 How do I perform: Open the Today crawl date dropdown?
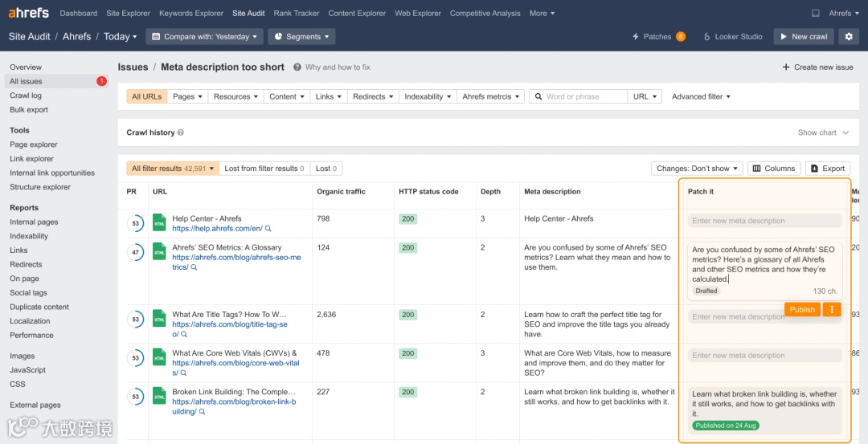[120, 36]
